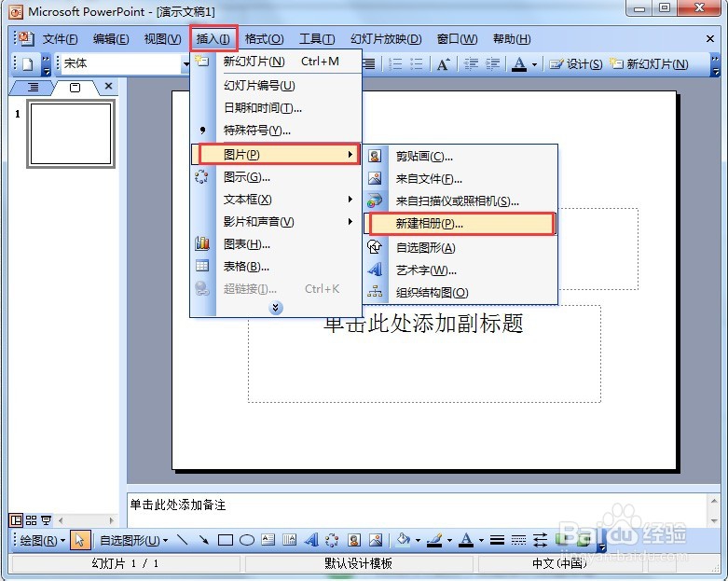The image size is (728, 581).
Task: Choose 来自扫描仪或照相机(S)... entry
Action: point(460,201)
